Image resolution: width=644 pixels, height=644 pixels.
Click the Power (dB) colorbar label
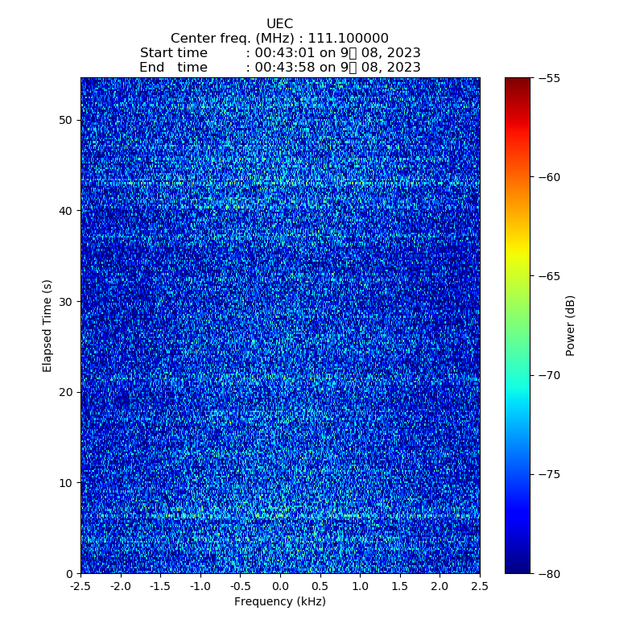(x=570, y=325)
